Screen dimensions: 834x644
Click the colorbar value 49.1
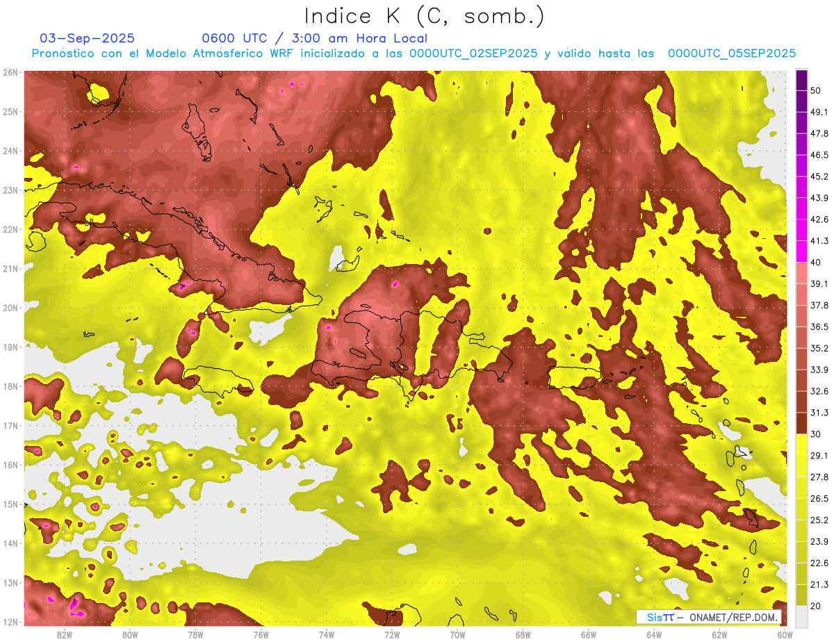click(x=819, y=112)
